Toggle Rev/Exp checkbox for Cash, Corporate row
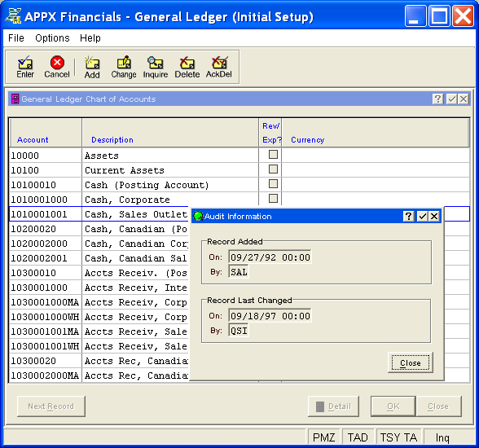This screenshot has width=479, height=448. tap(273, 199)
